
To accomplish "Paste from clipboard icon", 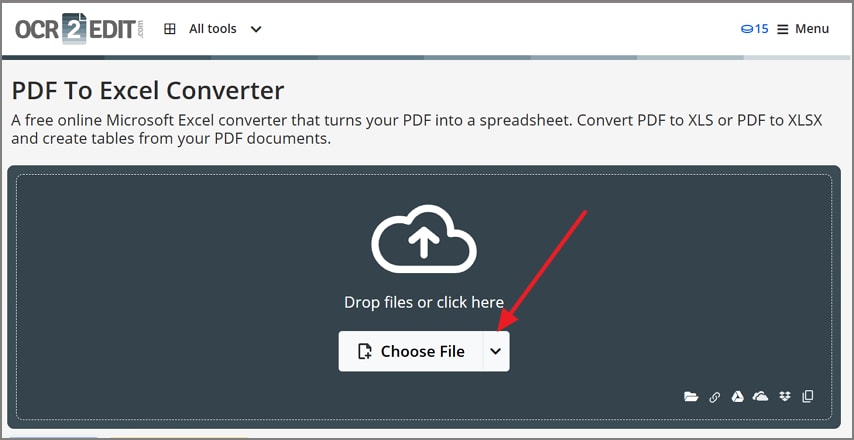I will coord(808,396).
